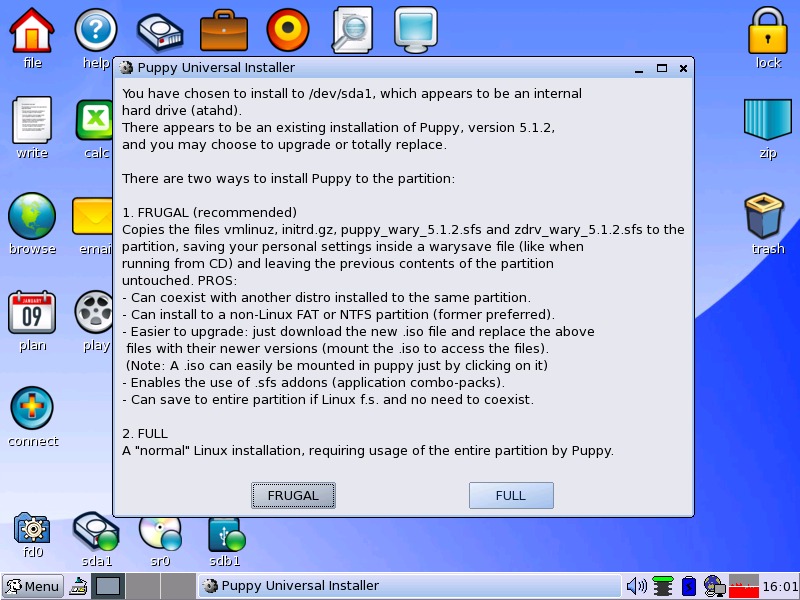Minimize the Puppy Universal Installer window
This screenshot has height=600, width=800.
coord(639,68)
